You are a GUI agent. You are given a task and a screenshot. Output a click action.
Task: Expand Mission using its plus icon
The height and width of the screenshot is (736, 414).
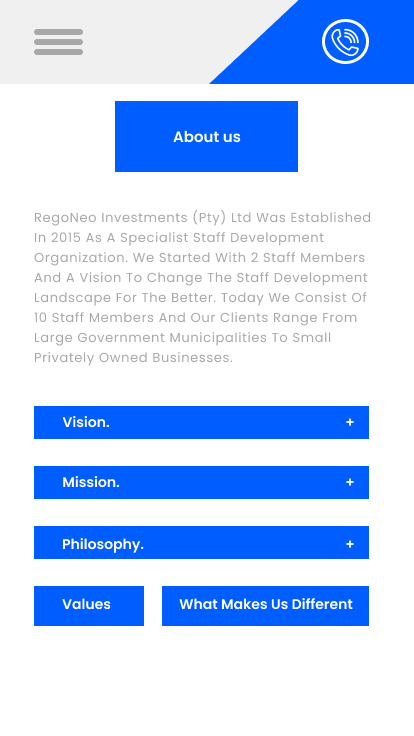[x=350, y=483]
